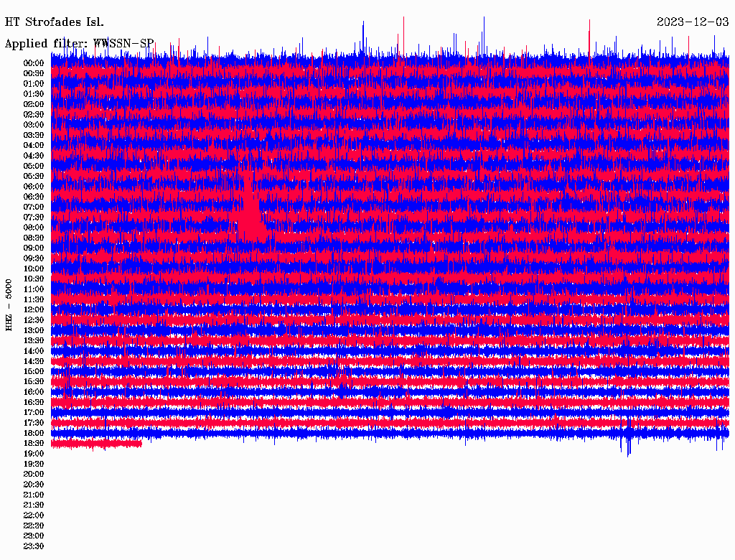Select the 22:30 time label
Viewport: 735px width, 560px height.
point(34,526)
